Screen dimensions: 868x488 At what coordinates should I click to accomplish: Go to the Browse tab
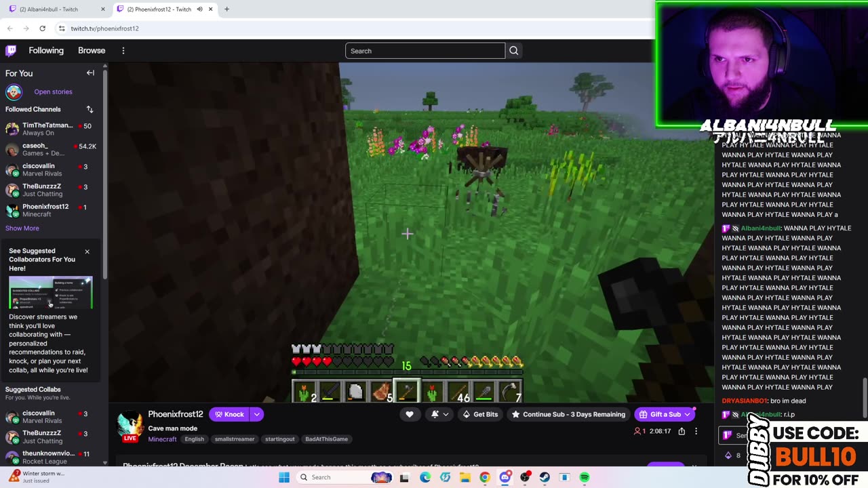tap(92, 51)
